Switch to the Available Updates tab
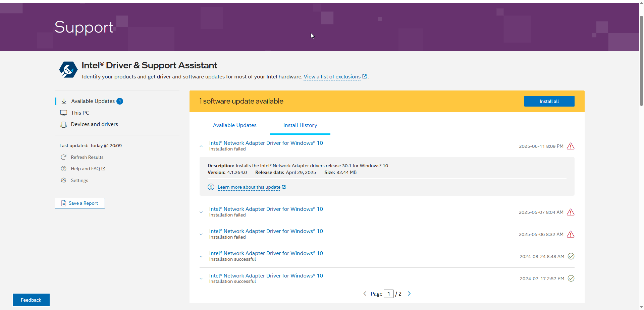 click(x=234, y=125)
